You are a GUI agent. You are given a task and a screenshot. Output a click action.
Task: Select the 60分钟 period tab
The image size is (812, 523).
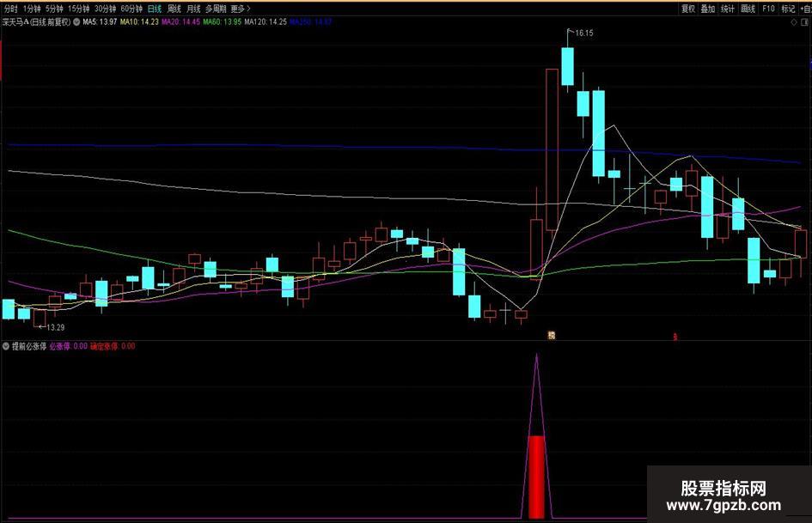pos(131,9)
